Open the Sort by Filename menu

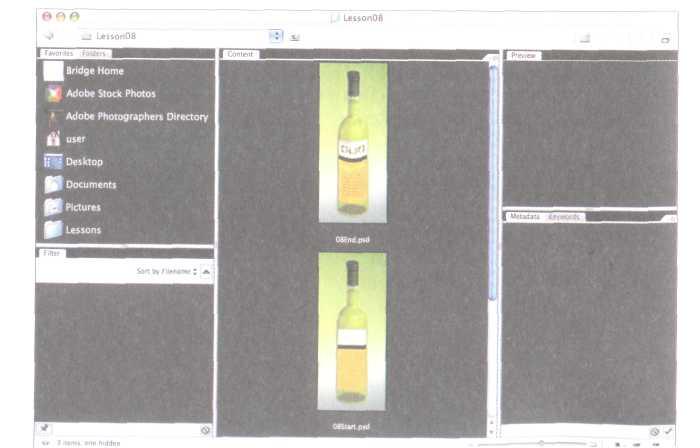[167, 271]
